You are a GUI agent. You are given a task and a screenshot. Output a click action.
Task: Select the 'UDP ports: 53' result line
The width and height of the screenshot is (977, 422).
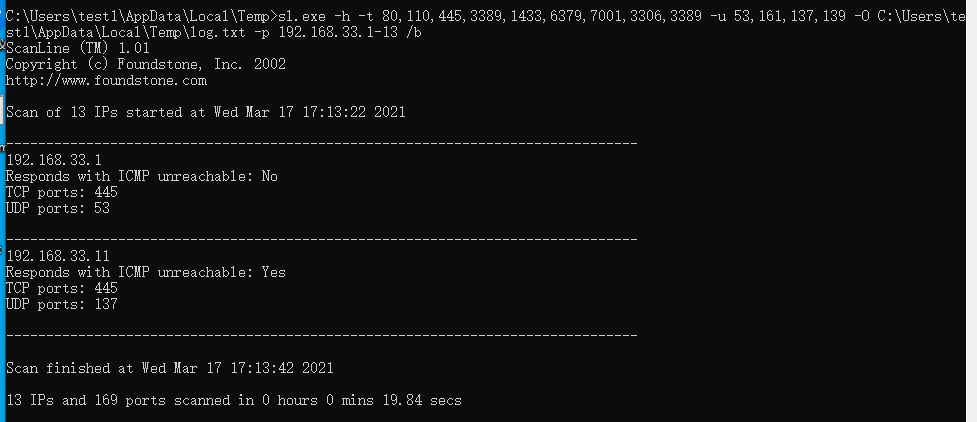[x=58, y=208]
